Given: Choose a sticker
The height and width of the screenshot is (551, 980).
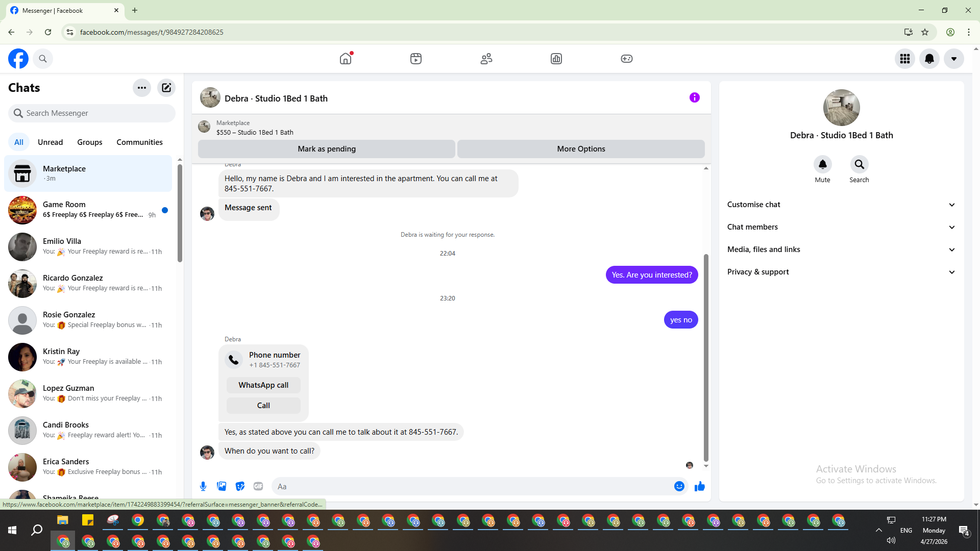Looking at the screenshot, I should click(240, 486).
